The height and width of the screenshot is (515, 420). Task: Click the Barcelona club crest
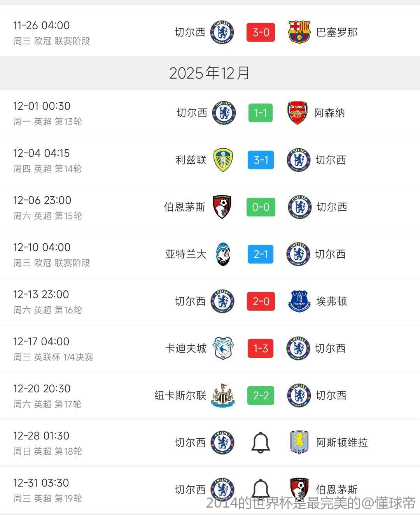pos(299,32)
